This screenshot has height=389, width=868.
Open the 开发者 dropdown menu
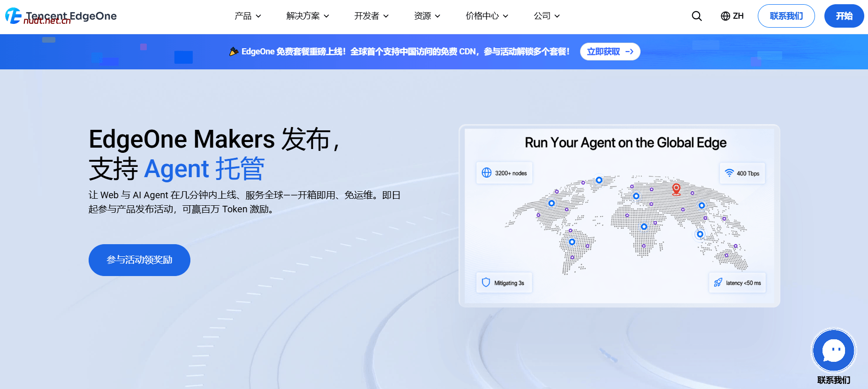[371, 16]
